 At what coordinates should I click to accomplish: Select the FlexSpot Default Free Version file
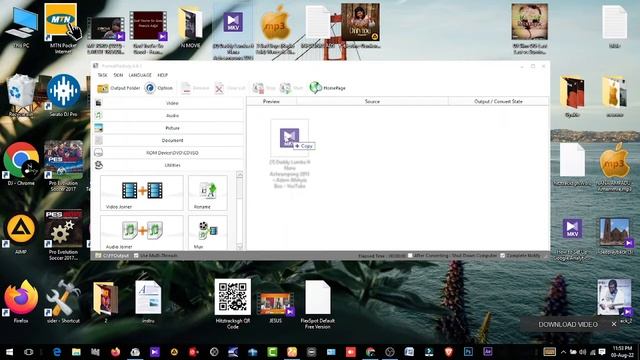pyautogui.click(x=318, y=304)
